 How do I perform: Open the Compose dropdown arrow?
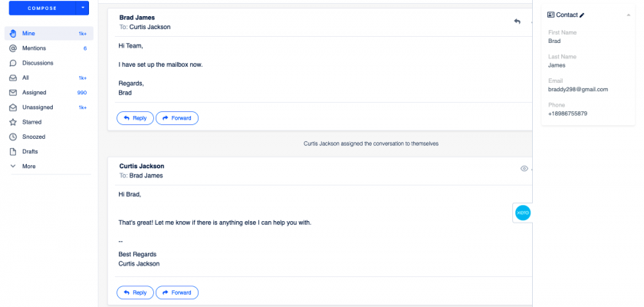pos(83,8)
